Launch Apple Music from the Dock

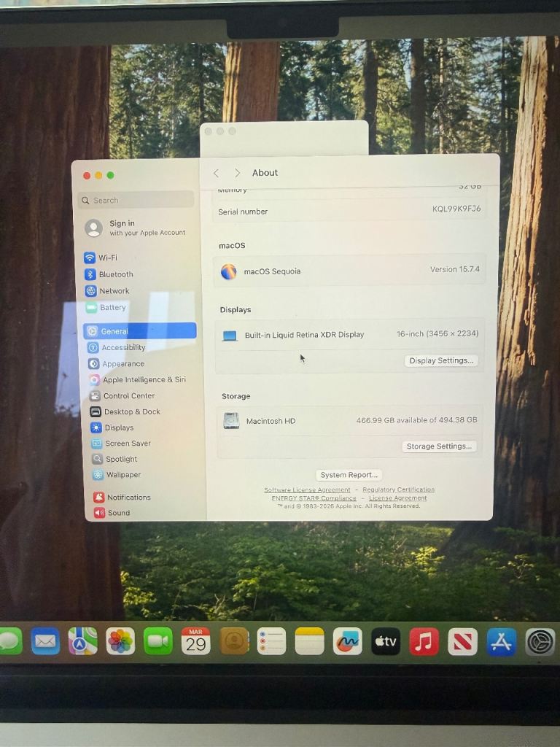(x=424, y=641)
